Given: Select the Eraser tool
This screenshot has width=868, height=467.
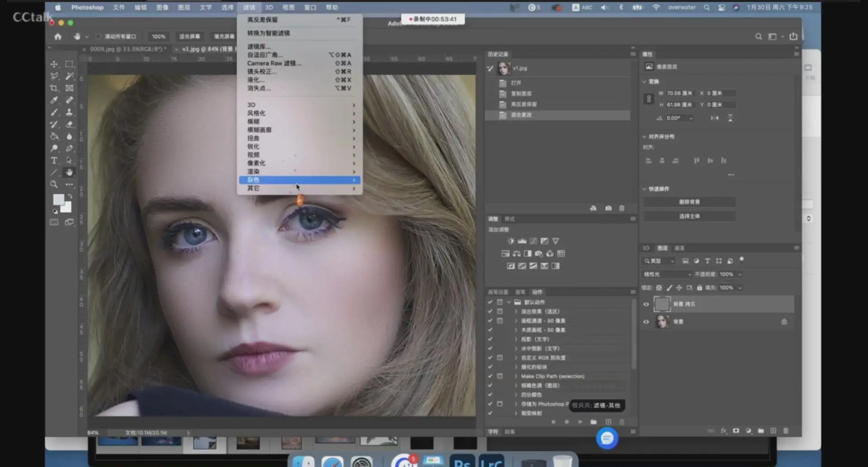Looking at the screenshot, I should 69,124.
